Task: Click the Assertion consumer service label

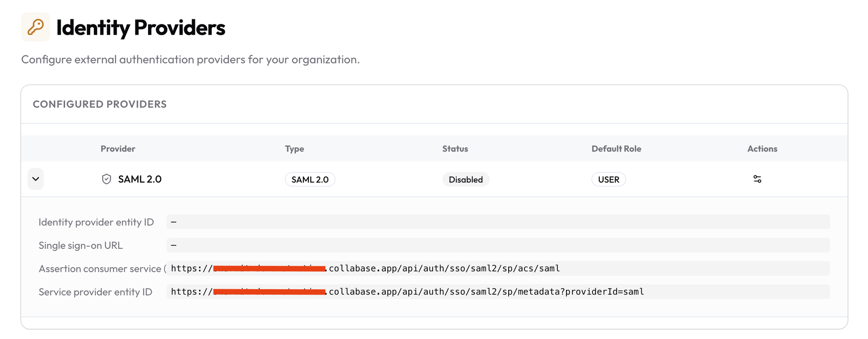Action: click(102, 269)
